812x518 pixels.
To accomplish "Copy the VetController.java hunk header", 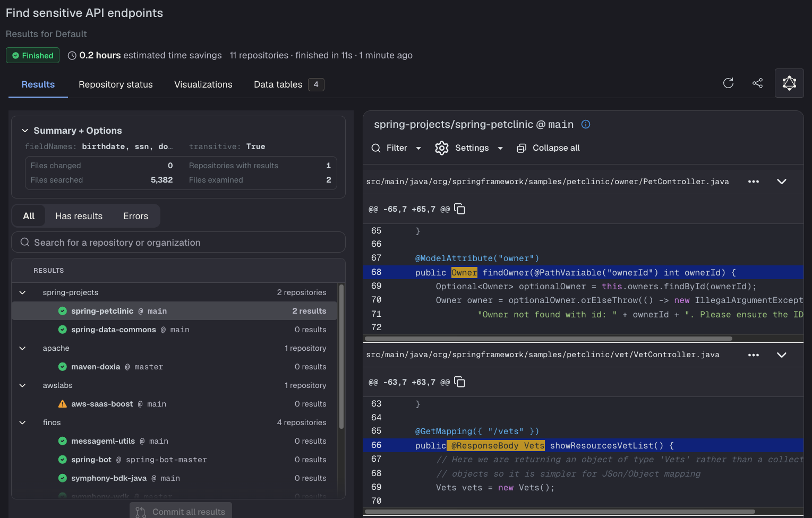I will point(460,382).
